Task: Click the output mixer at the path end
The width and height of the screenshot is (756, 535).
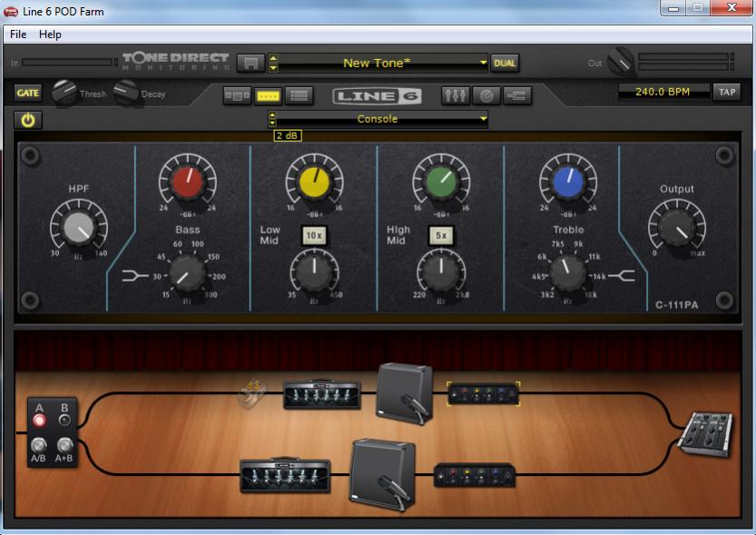Action: (x=705, y=433)
